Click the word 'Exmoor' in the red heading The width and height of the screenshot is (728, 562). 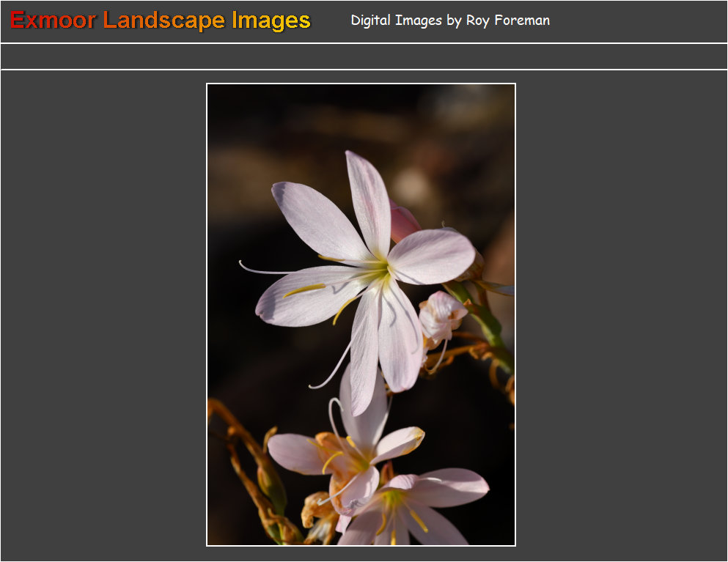(x=53, y=21)
